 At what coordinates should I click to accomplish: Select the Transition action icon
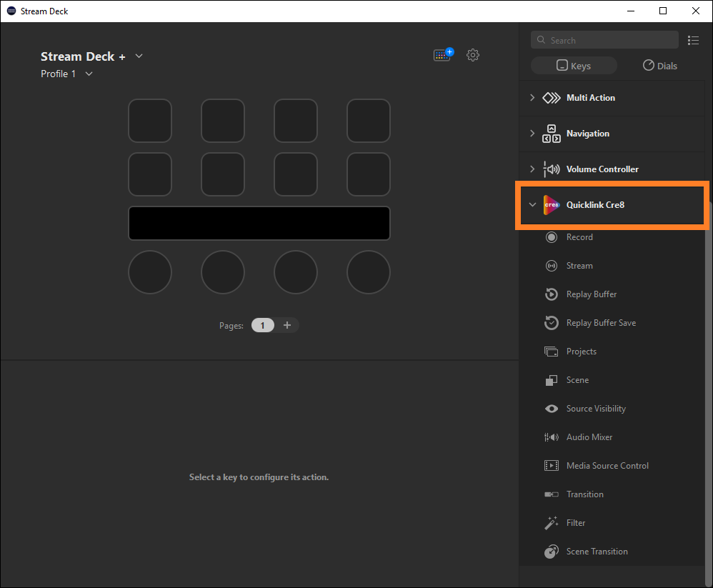[551, 494]
